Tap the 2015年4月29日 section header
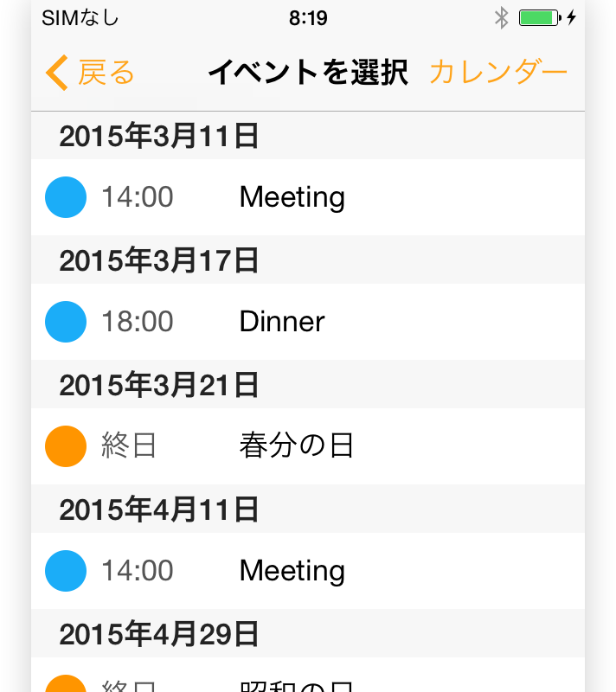Image resolution: width=616 pixels, height=692 pixels. click(308, 633)
